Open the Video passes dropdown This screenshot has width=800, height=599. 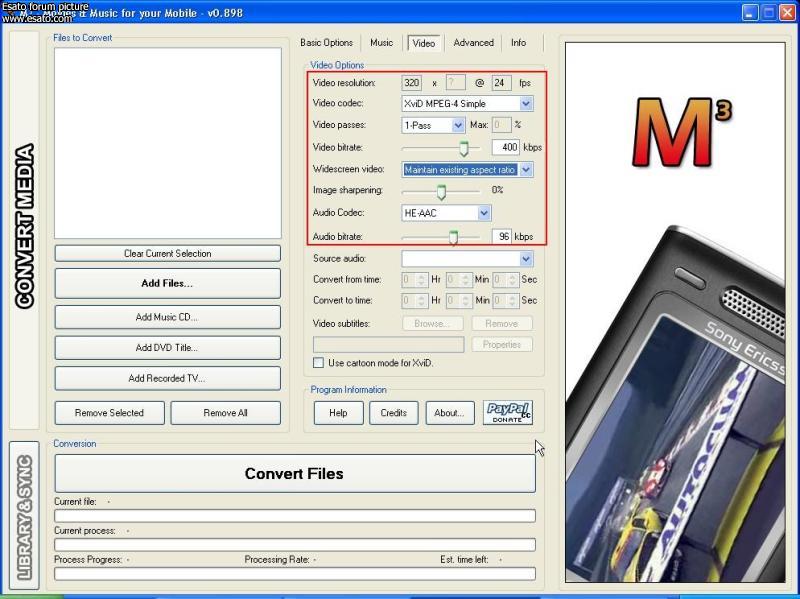pos(458,125)
